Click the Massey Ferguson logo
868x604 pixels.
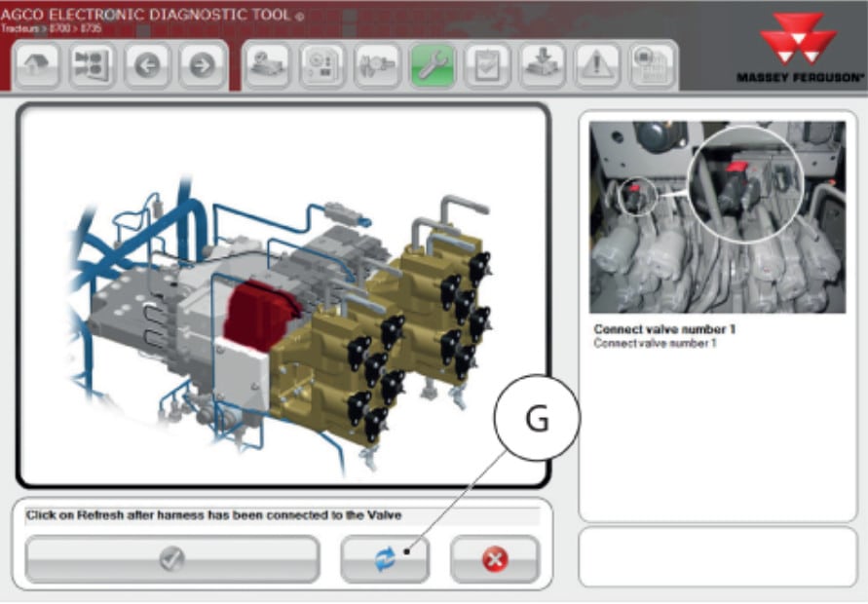[x=800, y=48]
